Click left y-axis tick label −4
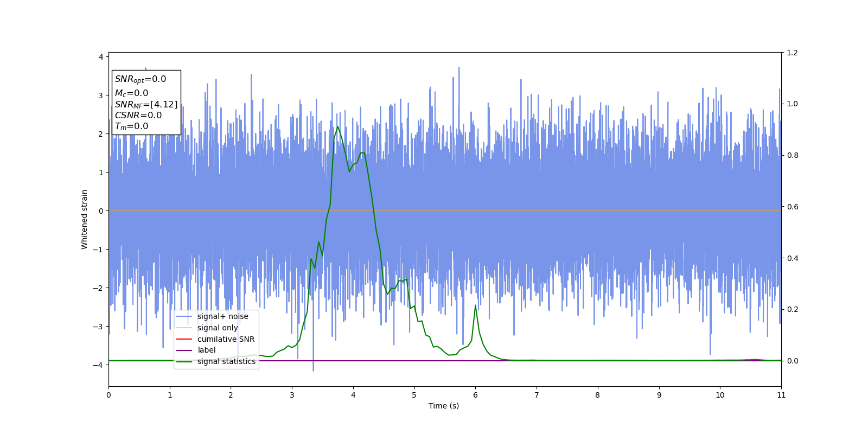This screenshot has height=434, width=868. [98, 365]
